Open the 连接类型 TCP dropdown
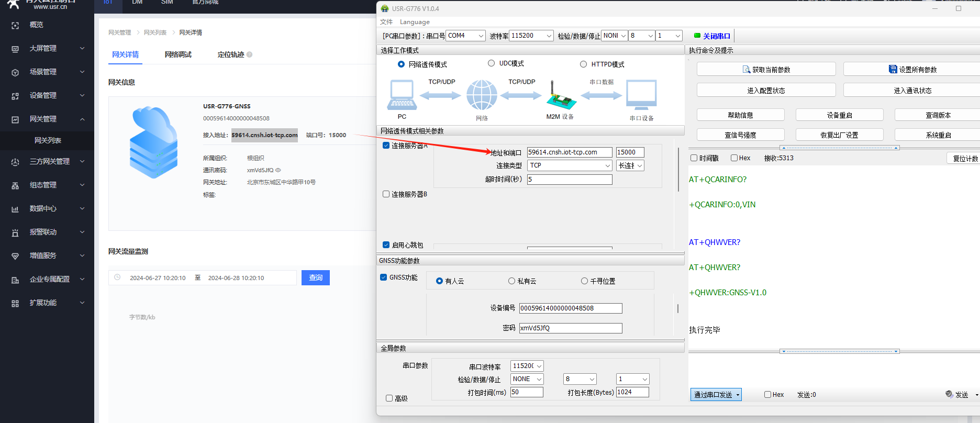Image resolution: width=980 pixels, height=423 pixels. [570, 165]
